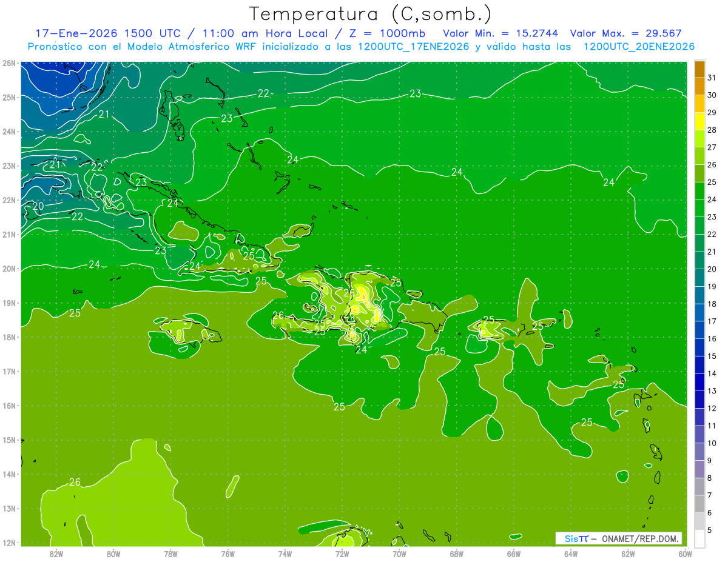Image resolution: width=728 pixels, height=562 pixels.
Task: Click the '29' value on the color scale
Action: [x=712, y=112]
